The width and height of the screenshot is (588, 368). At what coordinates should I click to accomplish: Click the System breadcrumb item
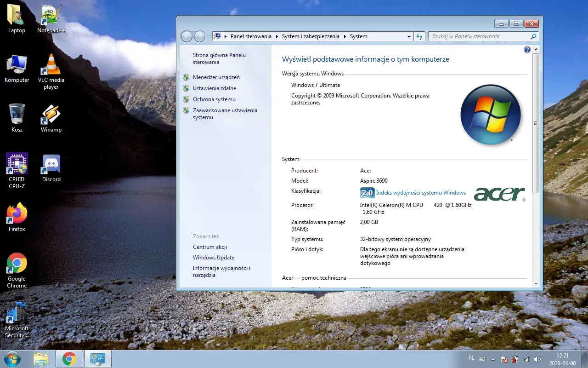pos(358,36)
